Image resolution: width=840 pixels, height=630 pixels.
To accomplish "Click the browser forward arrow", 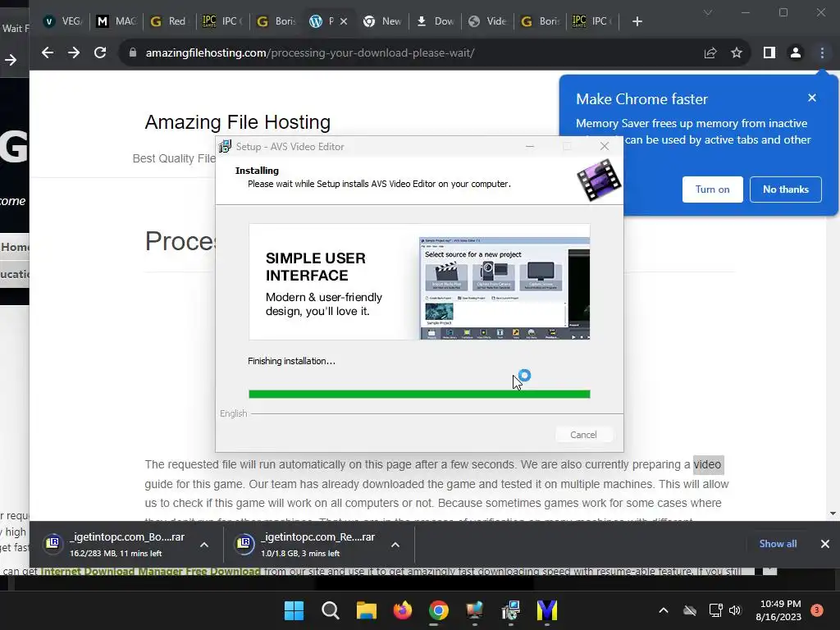I will pos(74,52).
